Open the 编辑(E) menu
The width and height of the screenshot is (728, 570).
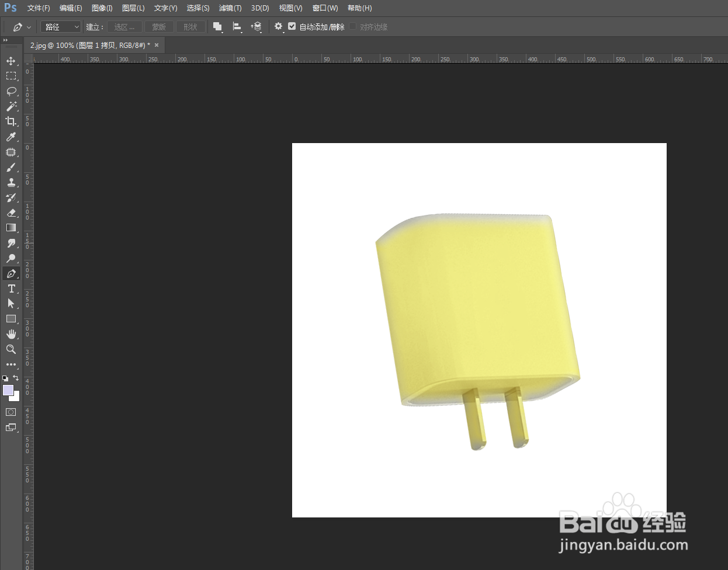(x=71, y=8)
